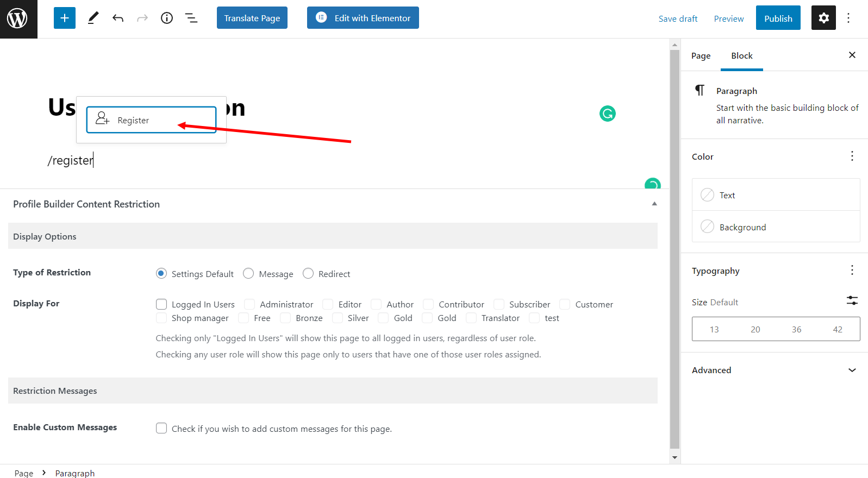Click the Preview link
This screenshot has height=478, width=868.
729,18
